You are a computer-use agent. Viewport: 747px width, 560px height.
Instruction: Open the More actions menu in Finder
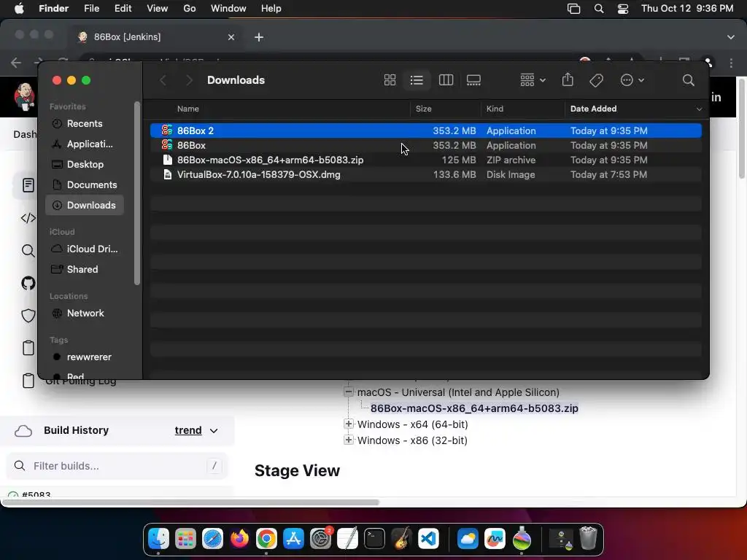(x=632, y=80)
